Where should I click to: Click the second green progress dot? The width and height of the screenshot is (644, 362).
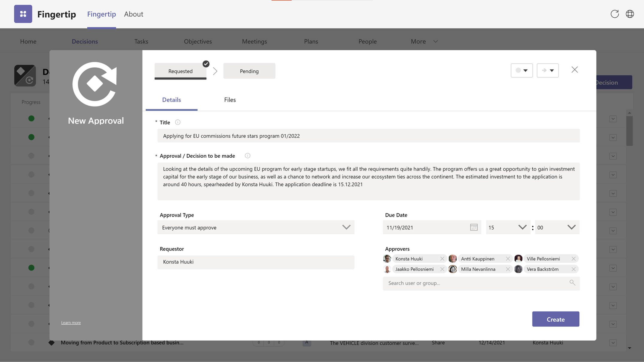[x=31, y=137]
